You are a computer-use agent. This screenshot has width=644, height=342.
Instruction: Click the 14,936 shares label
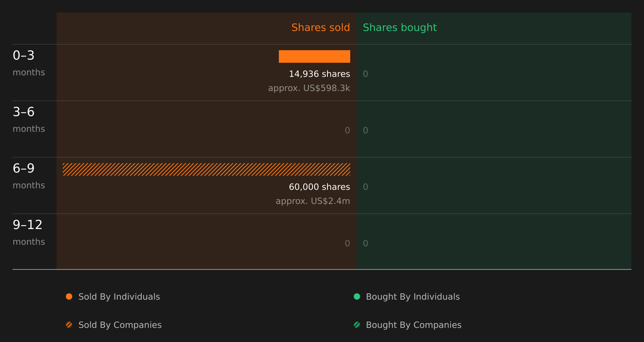319,74
